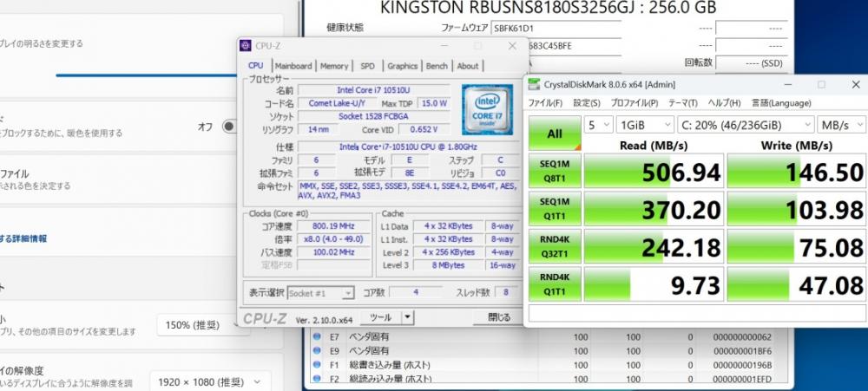Open the ファイル(F) menu in CrystalDiskMark
The image size is (868, 391).
pyautogui.click(x=545, y=103)
